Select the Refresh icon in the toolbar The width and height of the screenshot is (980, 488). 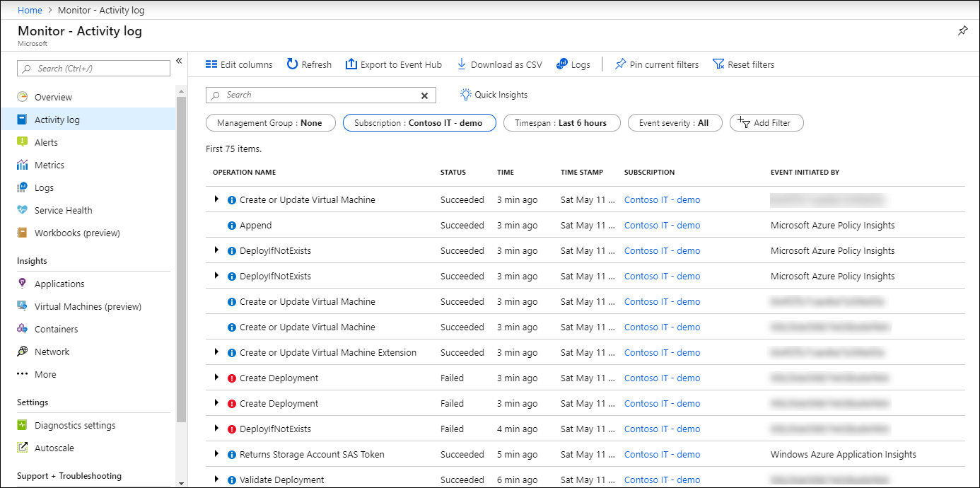(x=308, y=64)
